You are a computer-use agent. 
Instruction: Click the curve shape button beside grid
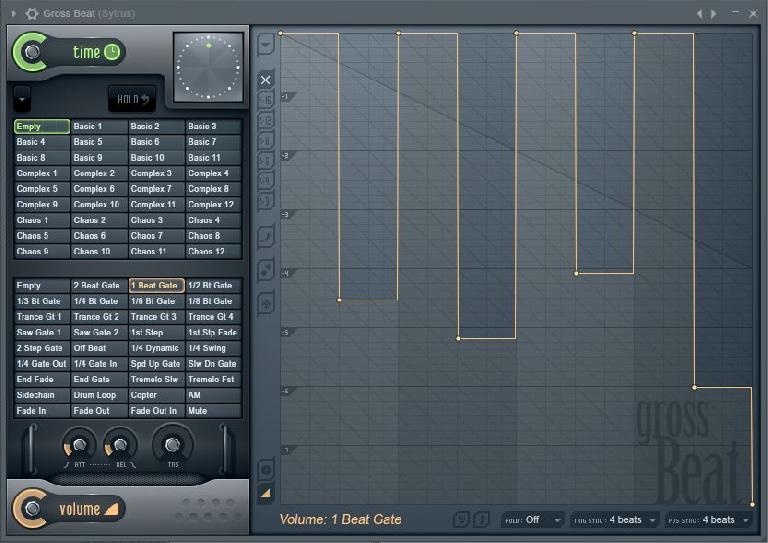[x=265, y=237]
